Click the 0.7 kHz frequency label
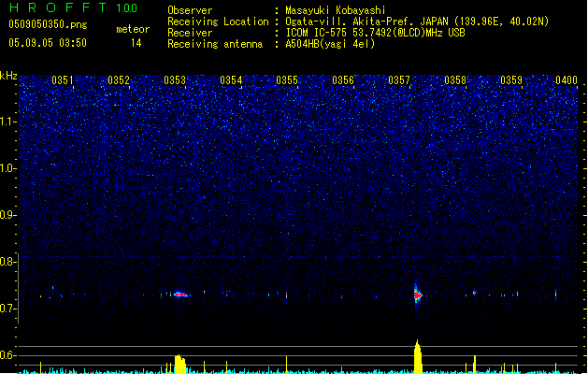588x374 pixels. click(x=8, y=309)
